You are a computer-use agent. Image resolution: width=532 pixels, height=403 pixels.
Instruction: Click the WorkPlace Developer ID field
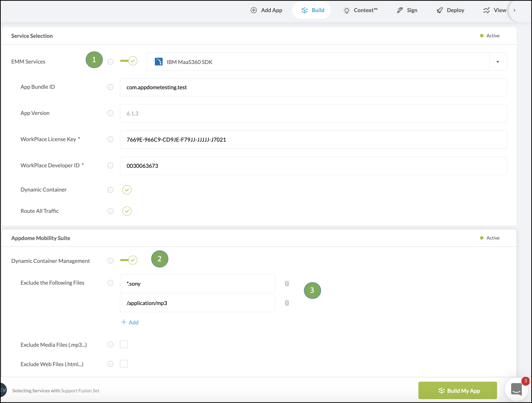coord(313,166)
